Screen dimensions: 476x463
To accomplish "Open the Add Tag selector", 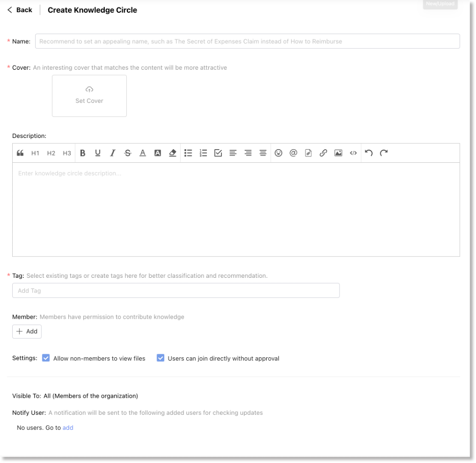I will (x=176, y=290).
